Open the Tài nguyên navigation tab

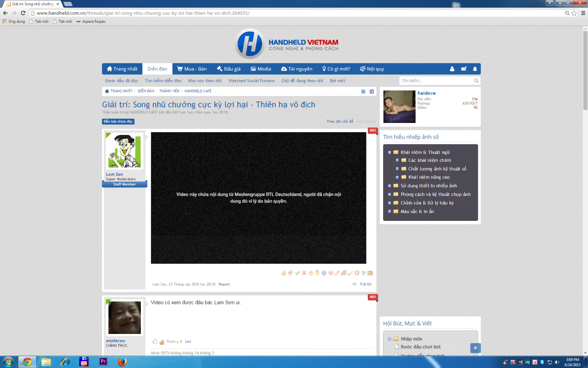297,69
